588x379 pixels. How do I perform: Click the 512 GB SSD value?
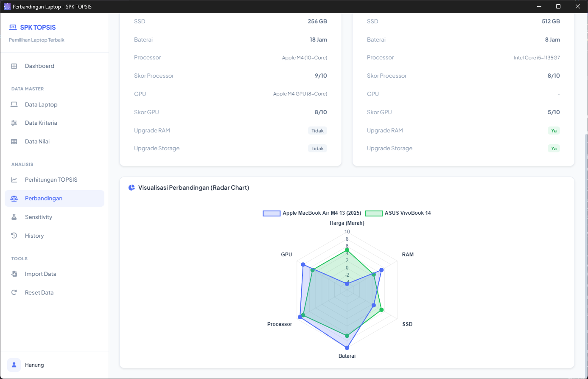pos(551,22)
